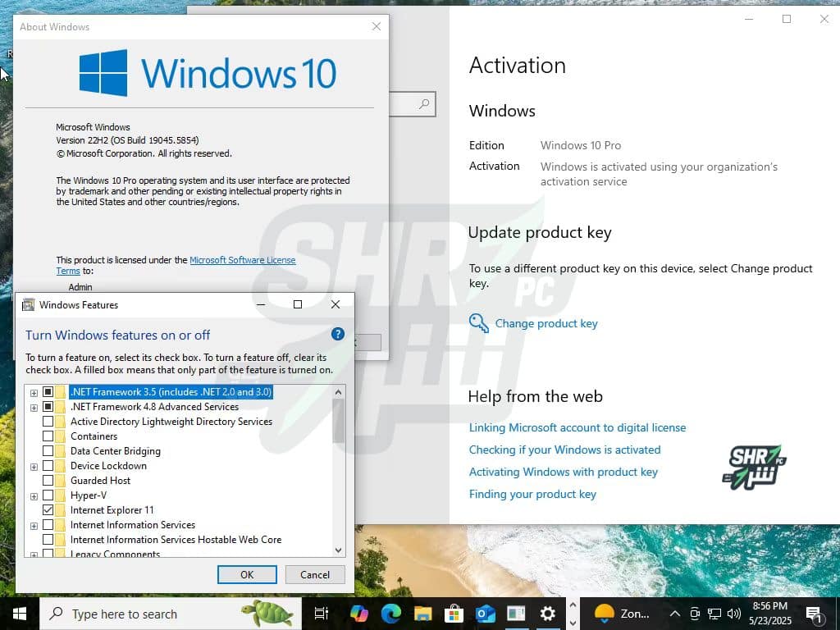This screenshot has height=630, width=840.
Task: Click the features list scrollbar thumb
Action: [338, 421]
